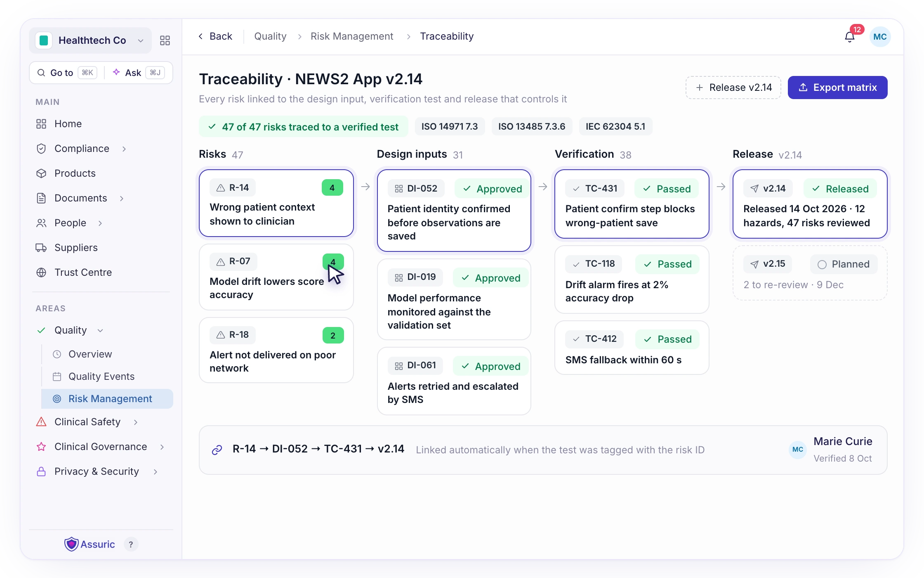The width and height of the screenshot is (924, 578).
Task: Click the green 4 badge on R-14
Action: click(332, 187)
